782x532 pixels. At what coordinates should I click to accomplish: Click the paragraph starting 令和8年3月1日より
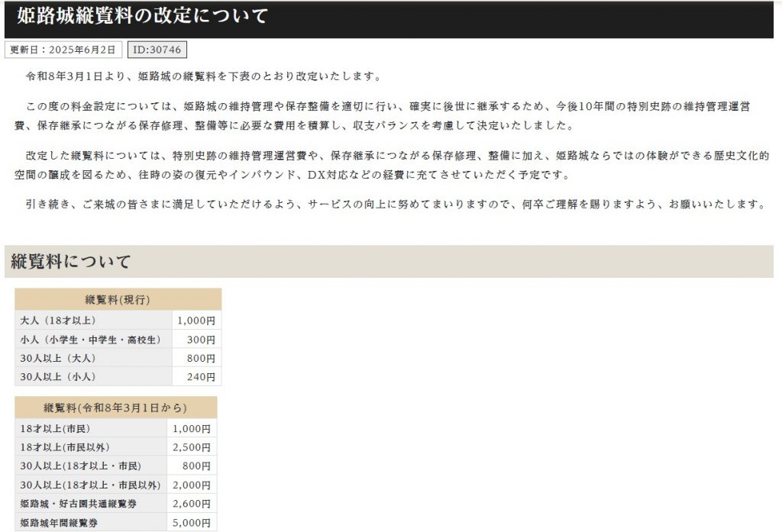(x=202, y=77)
